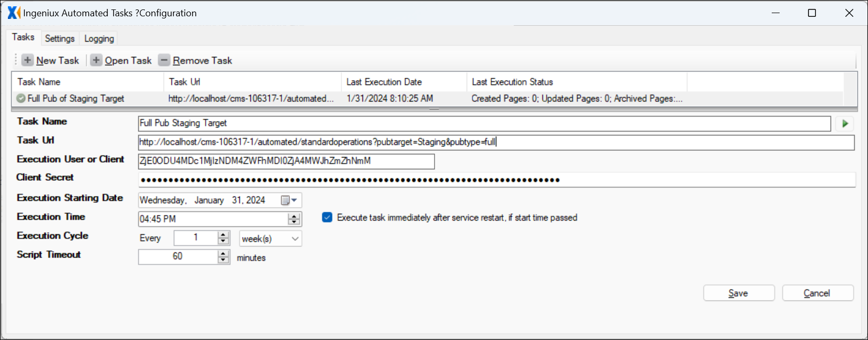Click the Last Execution Date column header
868x340 pixels.
(x=404, y=82)
